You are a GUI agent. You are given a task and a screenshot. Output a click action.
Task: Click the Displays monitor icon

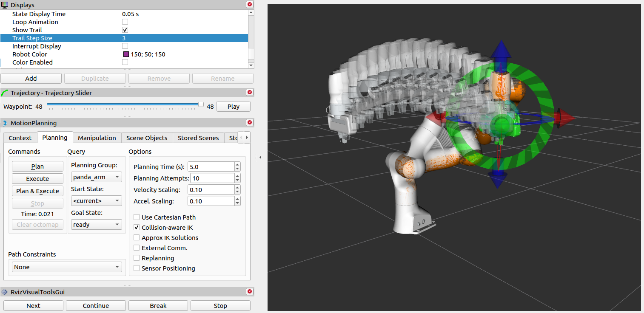[5, 5]
